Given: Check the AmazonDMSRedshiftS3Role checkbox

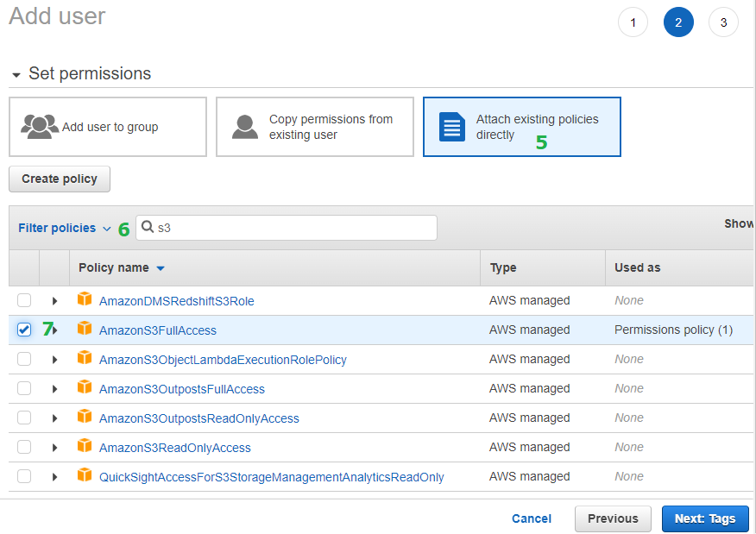Looking at the screenshot, I should coord(24,300).
